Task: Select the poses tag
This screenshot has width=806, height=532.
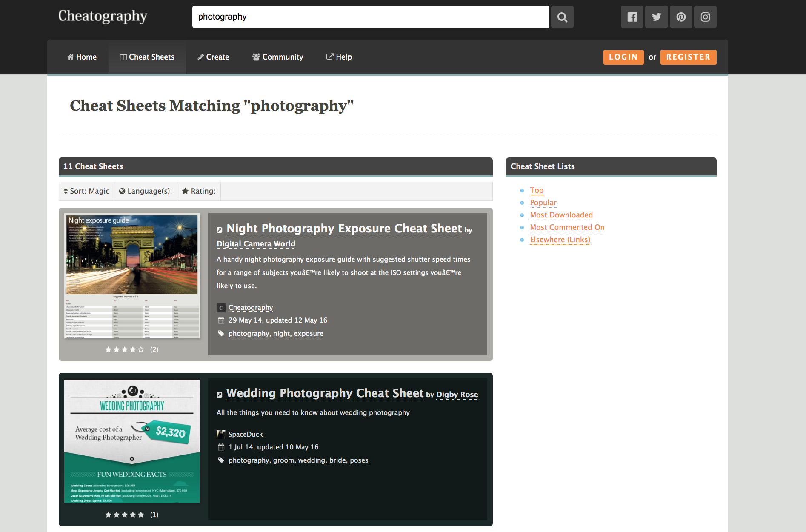Action: (x=359, y=460)
